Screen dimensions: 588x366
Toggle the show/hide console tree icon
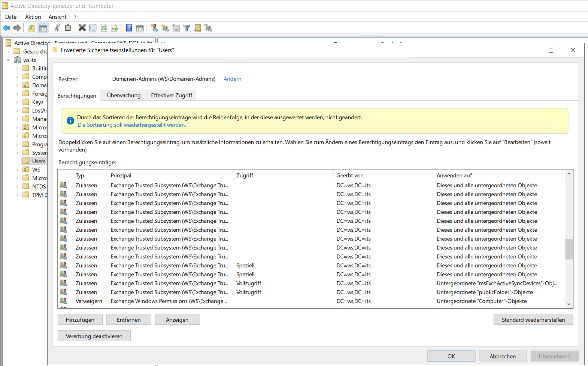coord(43,28)
